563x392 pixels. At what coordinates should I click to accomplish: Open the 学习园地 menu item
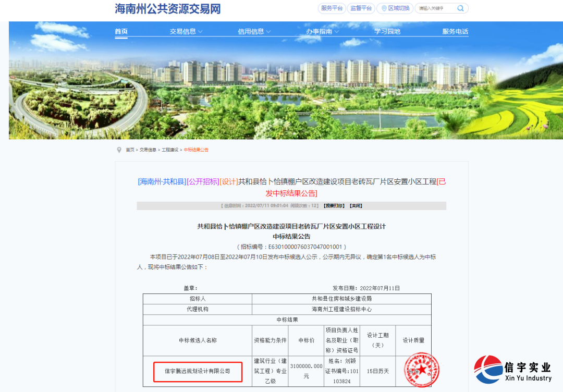[387, 31]
